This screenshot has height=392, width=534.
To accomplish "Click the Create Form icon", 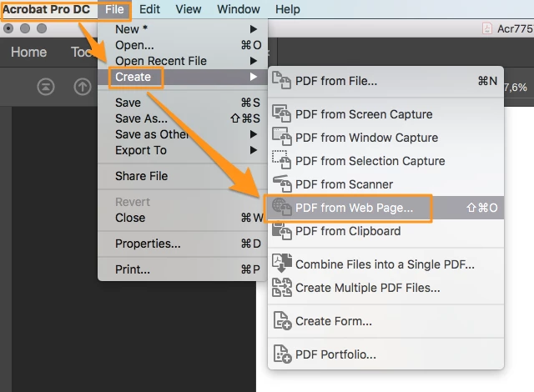I will (282, 320).
